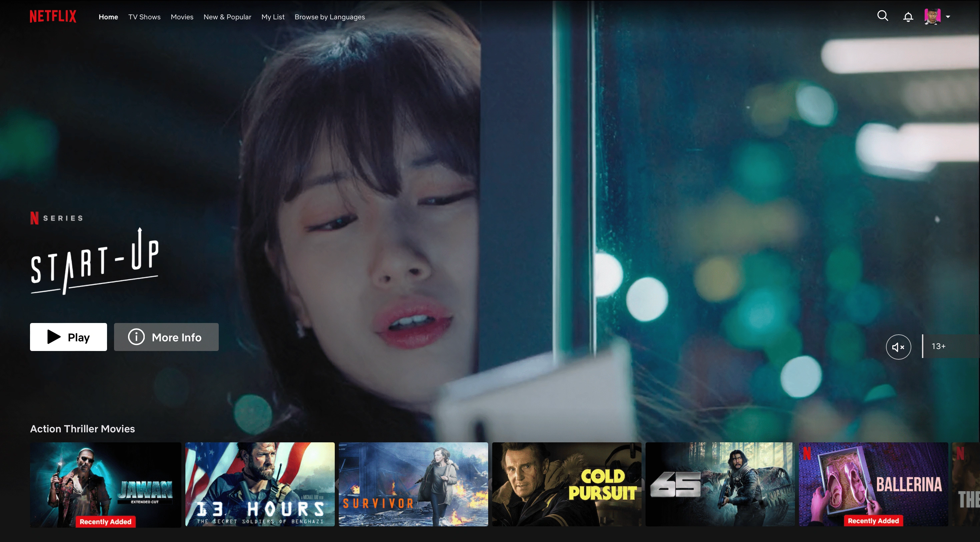Open More Info for Start-Up
The image size is (980, 542).
[x=166, y=337]
